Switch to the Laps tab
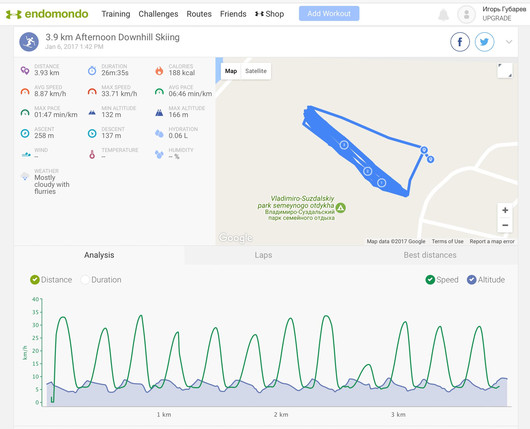530x429 pixels. coord(263,255)
